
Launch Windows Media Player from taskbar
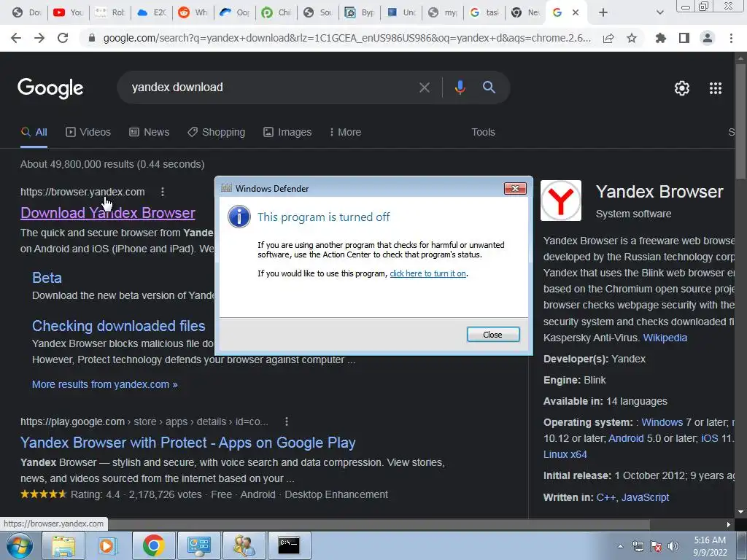[x=108, y=545]
